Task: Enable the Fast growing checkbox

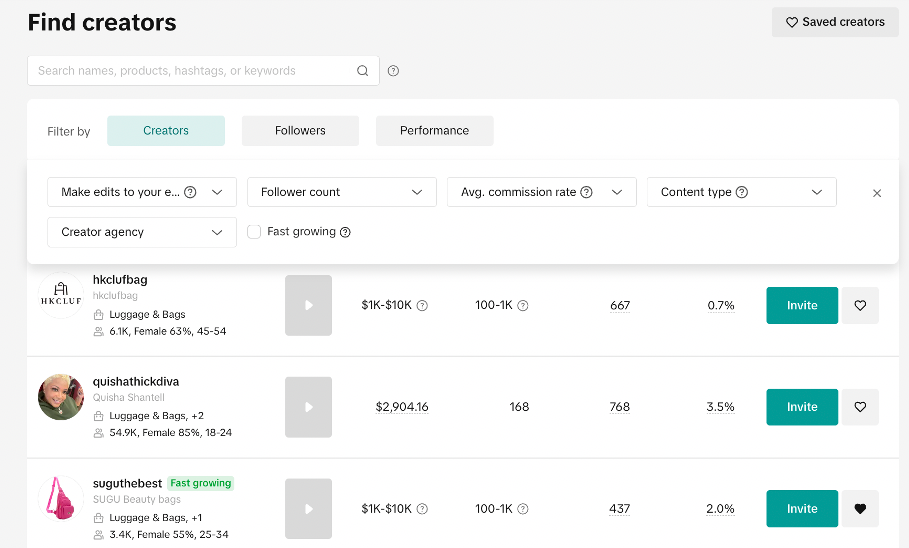Action: [254, 232]
